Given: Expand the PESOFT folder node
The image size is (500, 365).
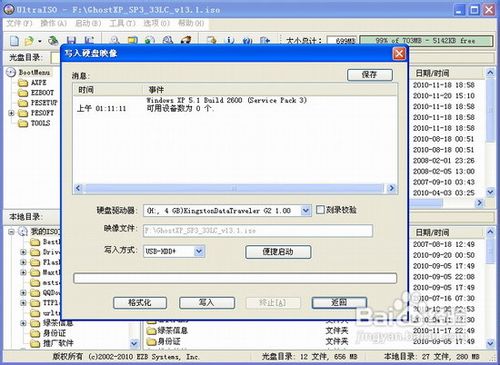Looking at the screenshot, I should click(x=11, y=113).
